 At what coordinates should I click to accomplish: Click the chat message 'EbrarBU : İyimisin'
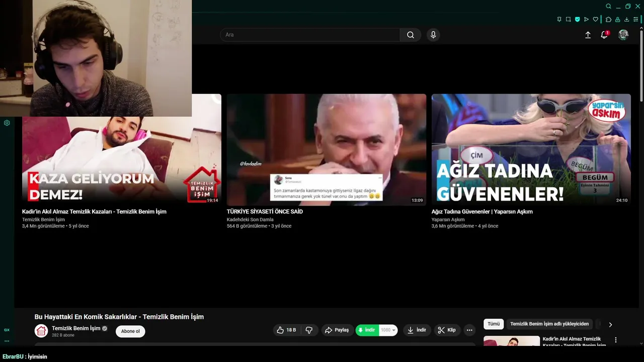point(25,356)
